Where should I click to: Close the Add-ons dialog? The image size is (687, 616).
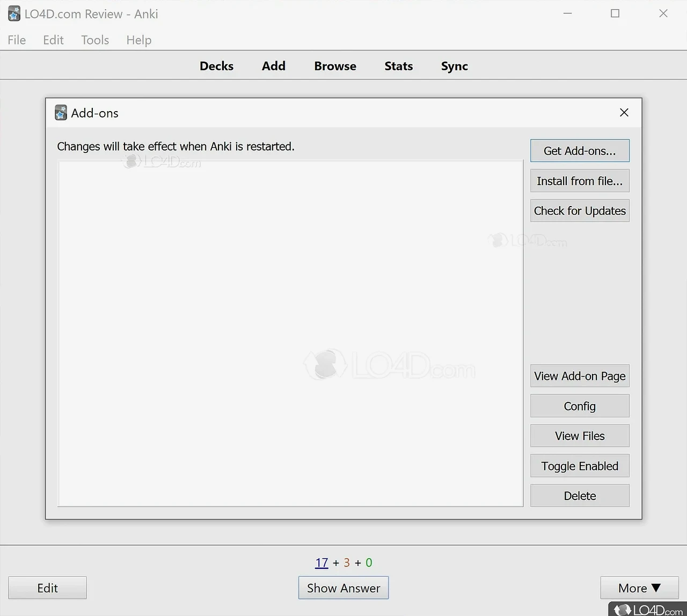click(x=624, y=113)
